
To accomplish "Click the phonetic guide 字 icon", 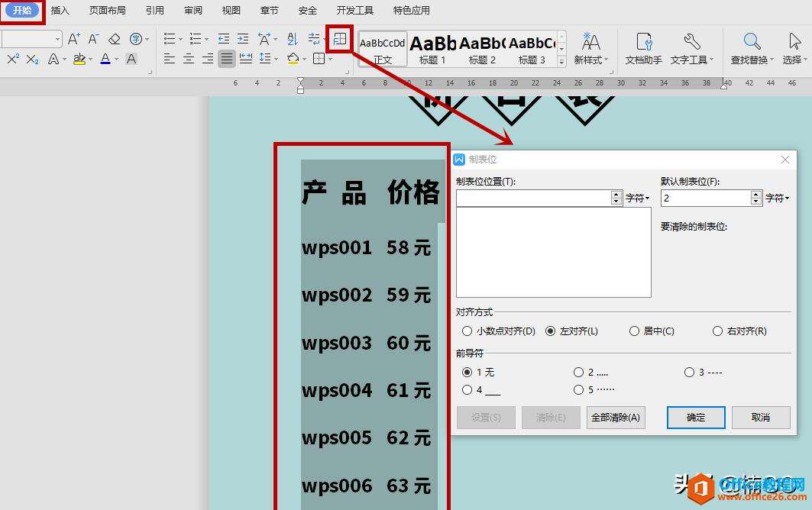I will click(x=136, y=39).
